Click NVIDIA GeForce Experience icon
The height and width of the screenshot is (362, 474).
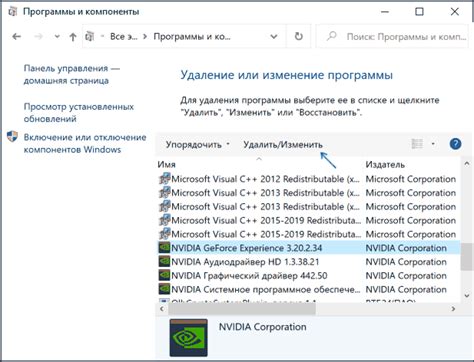164,248
